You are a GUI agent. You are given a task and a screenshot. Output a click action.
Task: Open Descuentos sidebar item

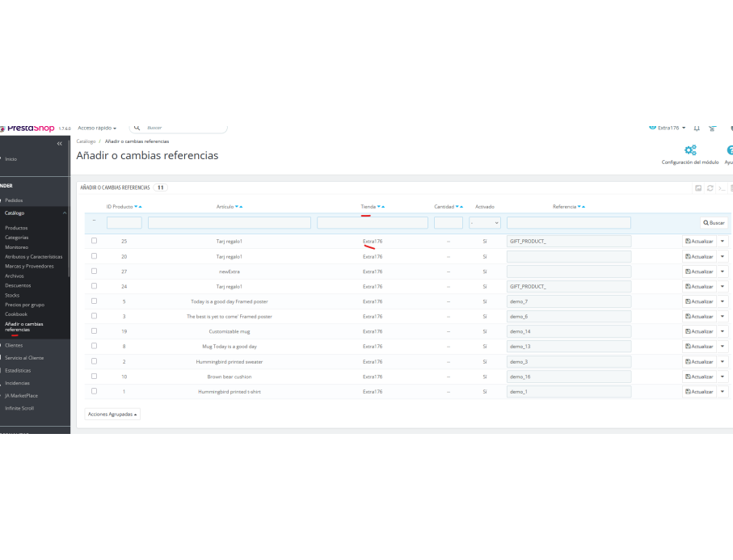click(18, 285)
